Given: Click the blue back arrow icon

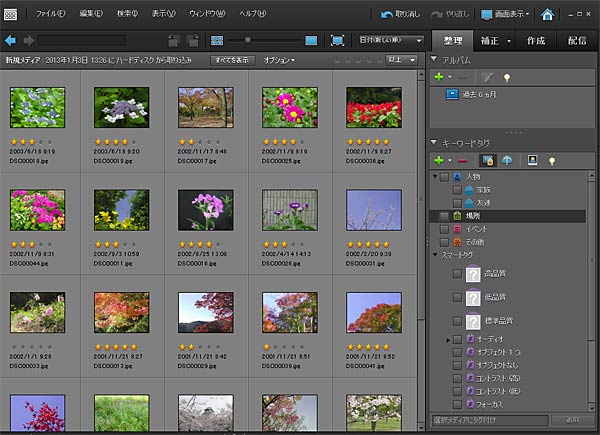Looking at the screenshot, I should pyautogui.click(x=10, y=40).
